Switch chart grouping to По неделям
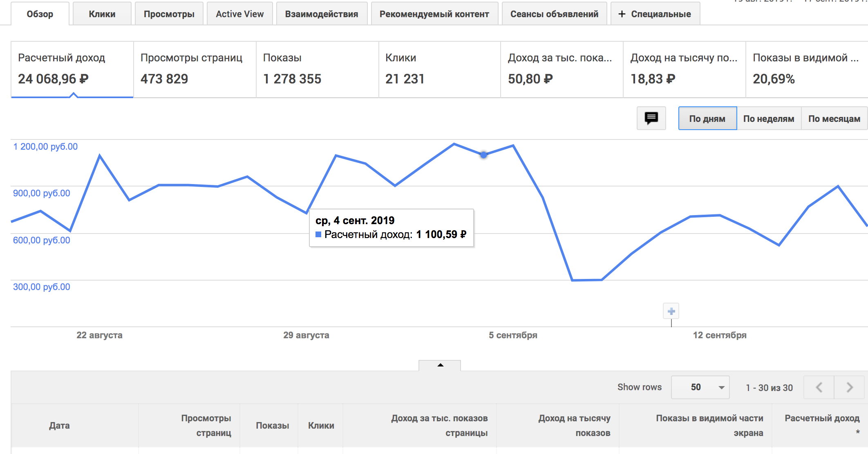 [768, 119]
